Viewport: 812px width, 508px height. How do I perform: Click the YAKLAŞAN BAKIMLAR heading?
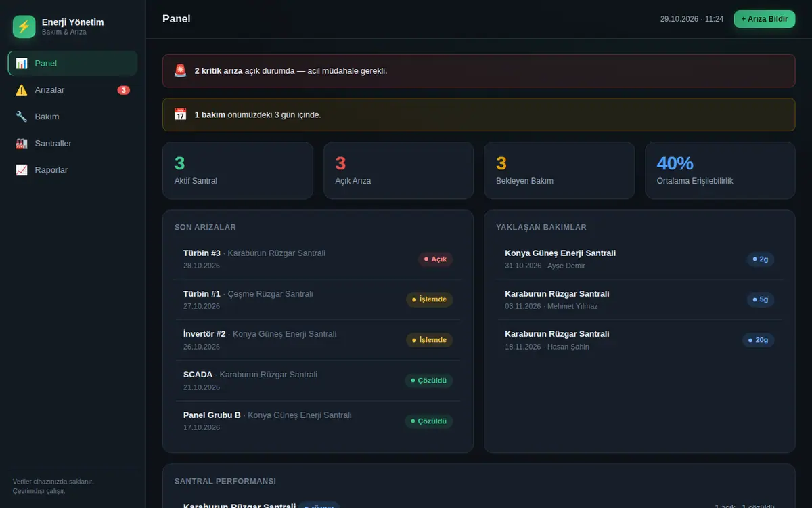click(541, 228)
